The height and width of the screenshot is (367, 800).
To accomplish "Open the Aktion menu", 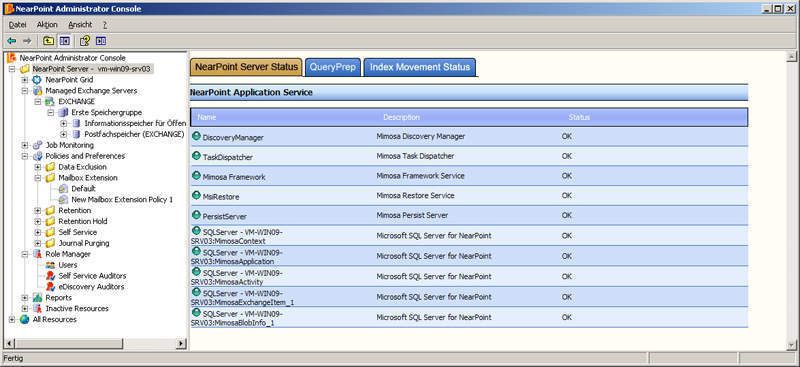I will tap(47, 25).
